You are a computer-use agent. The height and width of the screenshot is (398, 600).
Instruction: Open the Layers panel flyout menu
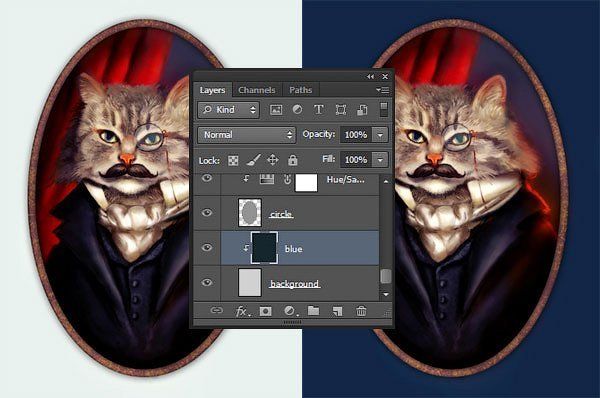[x=382, y=90]
